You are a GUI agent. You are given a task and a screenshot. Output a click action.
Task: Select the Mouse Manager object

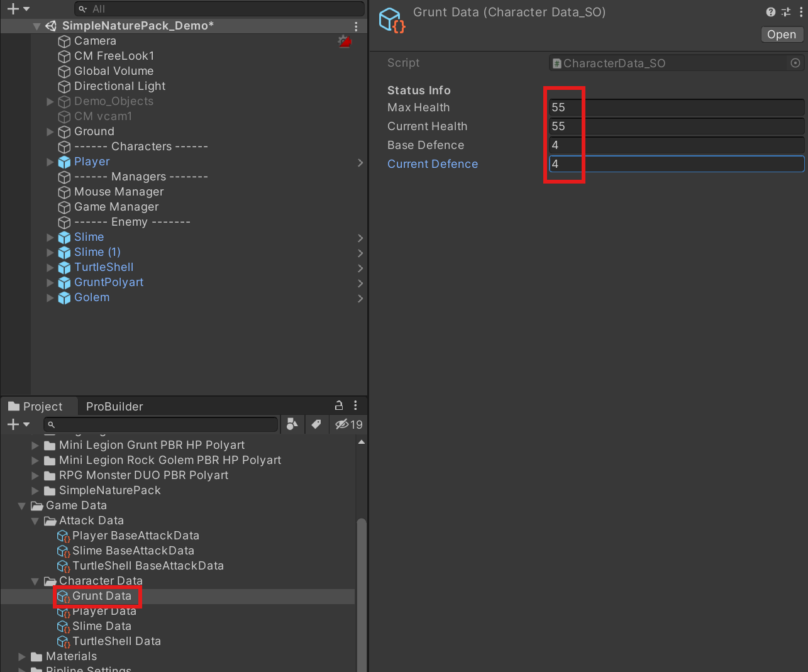coord(119,192)
